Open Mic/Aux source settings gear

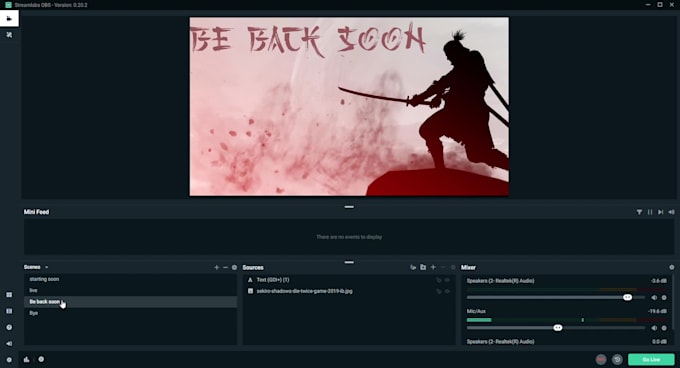click(664, 328)
